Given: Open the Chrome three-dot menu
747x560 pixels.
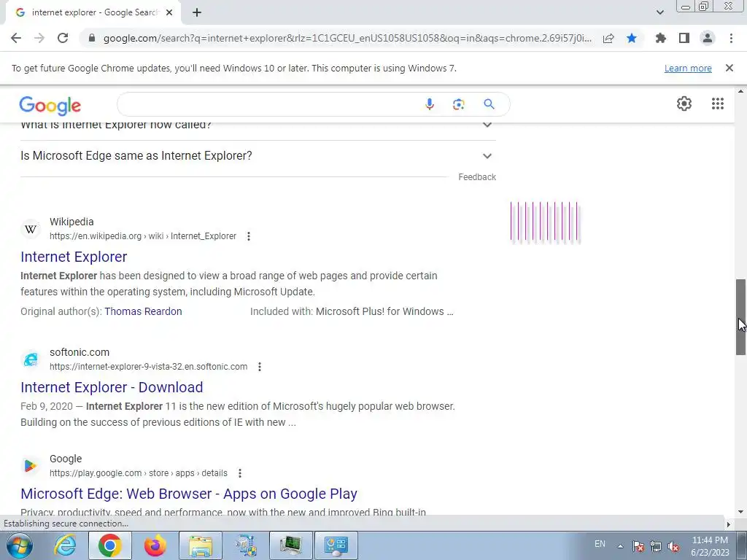Looking at the screenshot, I should coord(731,38).
